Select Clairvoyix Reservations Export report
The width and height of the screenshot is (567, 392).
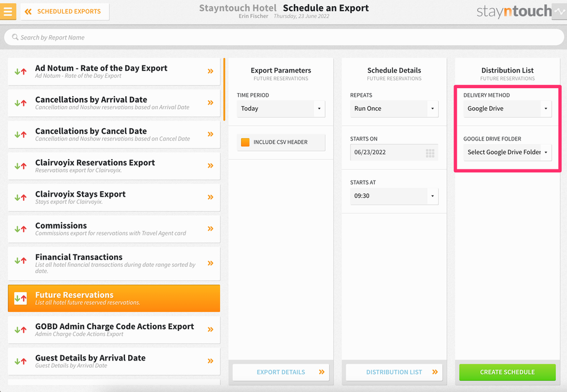(114, 166)
